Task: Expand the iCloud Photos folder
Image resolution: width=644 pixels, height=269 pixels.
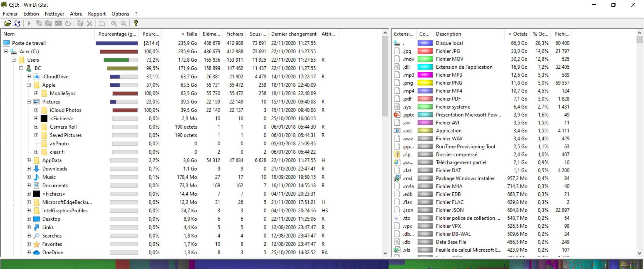Action: point(36,110)
